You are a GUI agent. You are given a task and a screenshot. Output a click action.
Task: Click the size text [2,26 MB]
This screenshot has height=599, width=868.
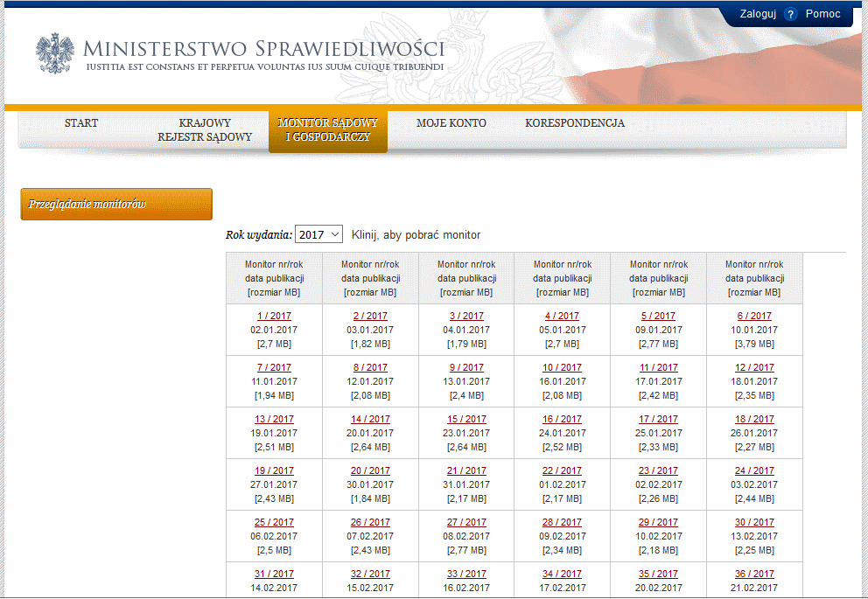click(x=658, y=499)
